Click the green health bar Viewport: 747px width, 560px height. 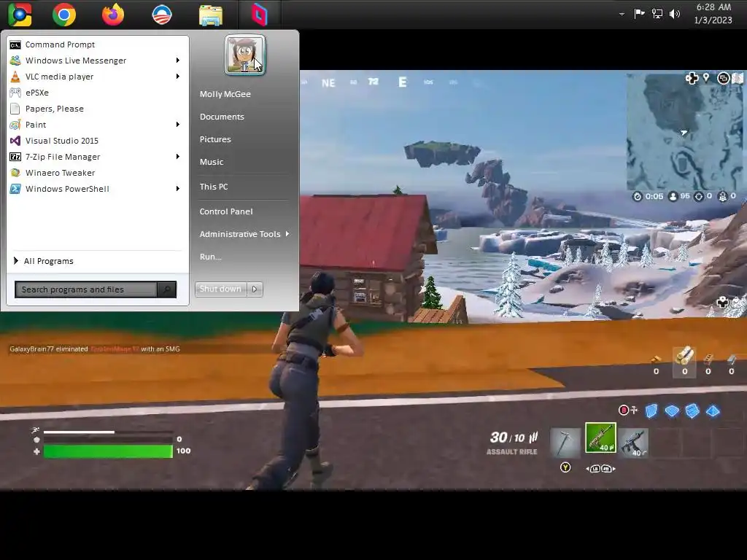point(108,451)
